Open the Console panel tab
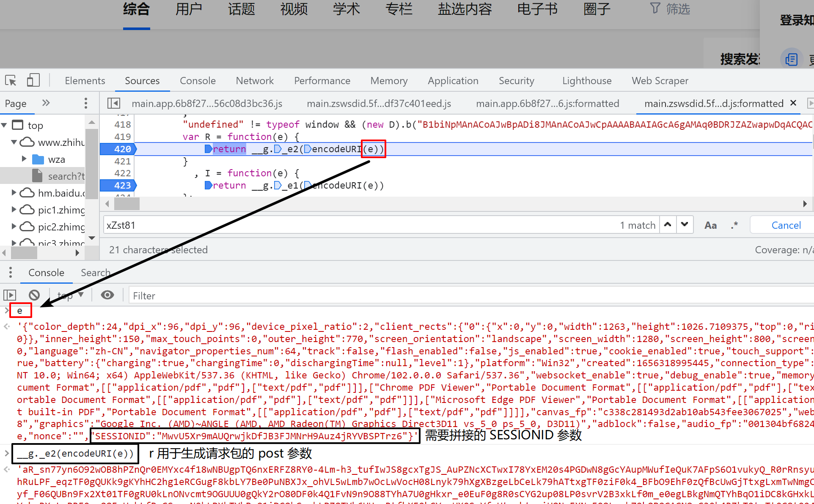Viewport: 814px width, 504px height. pyautogui.click(x=198, y=81)
